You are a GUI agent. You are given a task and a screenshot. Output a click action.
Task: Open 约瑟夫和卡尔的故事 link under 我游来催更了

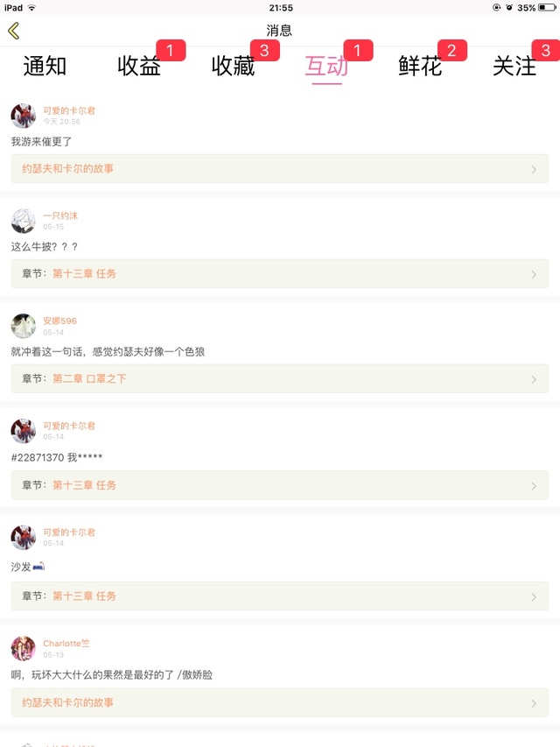[68, 168]
